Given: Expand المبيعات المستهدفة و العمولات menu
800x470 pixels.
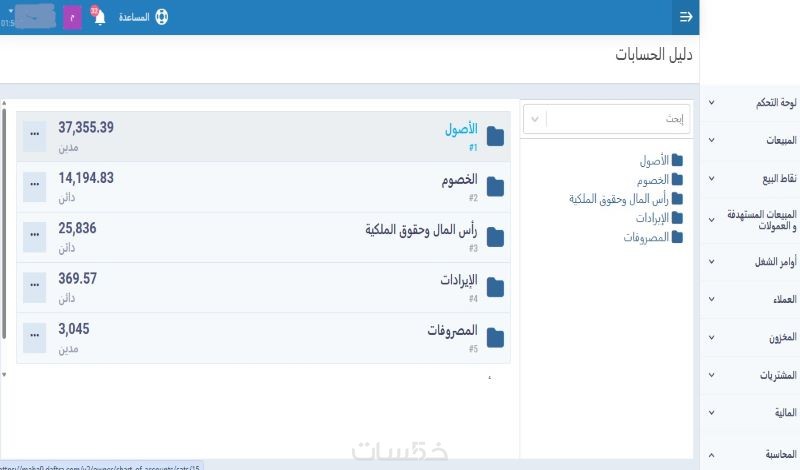Looking at the screenshot, I should [x=751, y=220].
